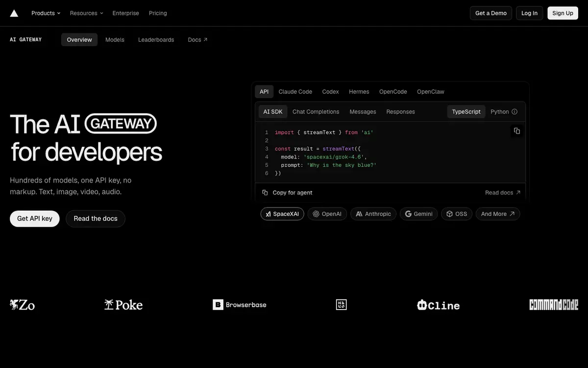This screenshot has height=368, width=588.
Task: Select the Overview tab
Action: click(79, 40)
